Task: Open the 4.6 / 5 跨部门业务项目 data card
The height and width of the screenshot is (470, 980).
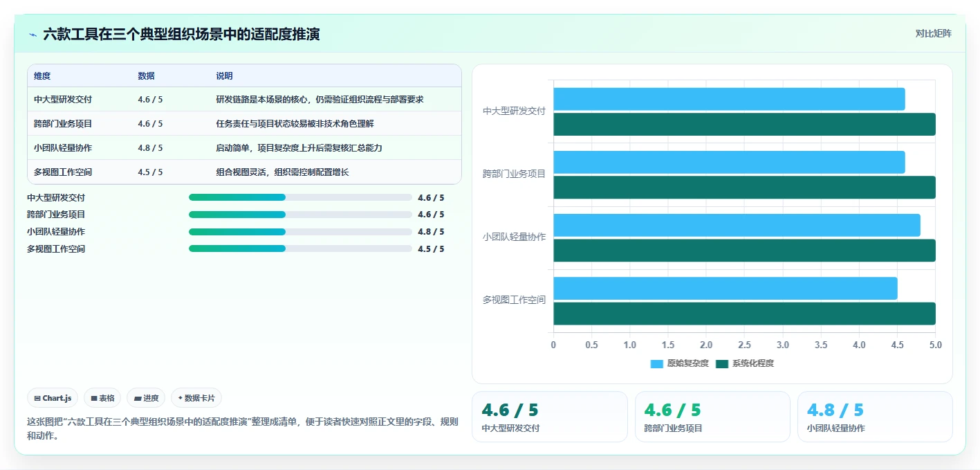Action: point(712,417)
